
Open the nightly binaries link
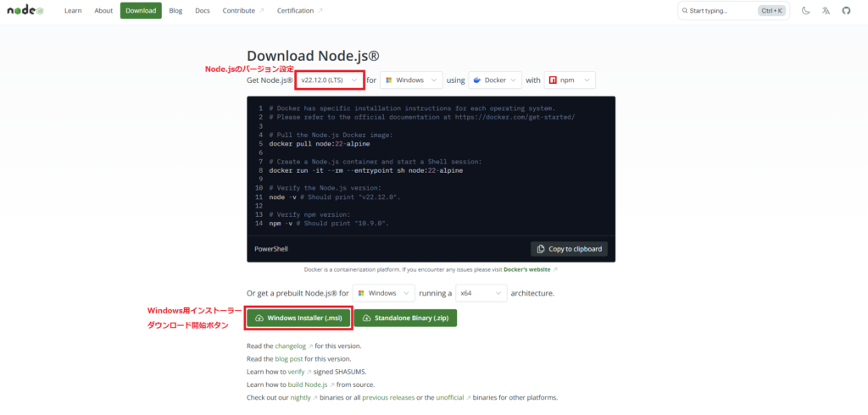coord(304,397)
